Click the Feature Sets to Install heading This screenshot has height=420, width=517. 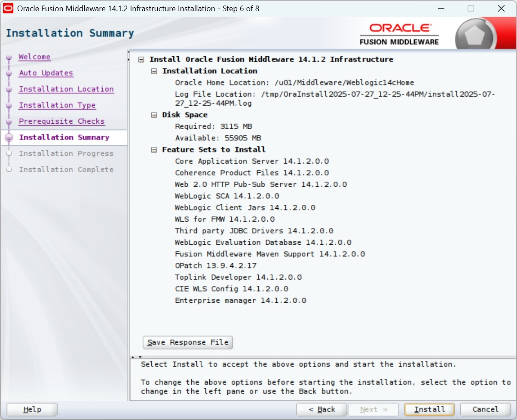point(214,150)
